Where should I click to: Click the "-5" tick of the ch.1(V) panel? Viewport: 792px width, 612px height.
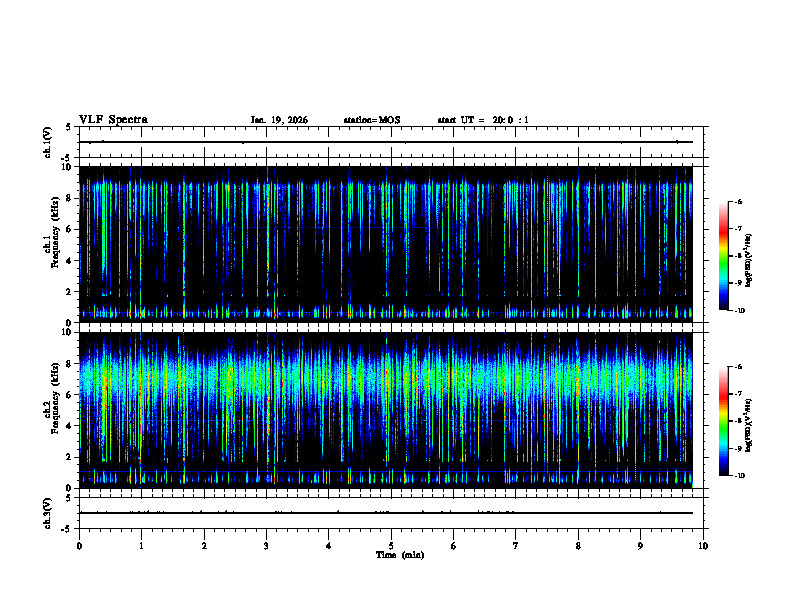67,158
